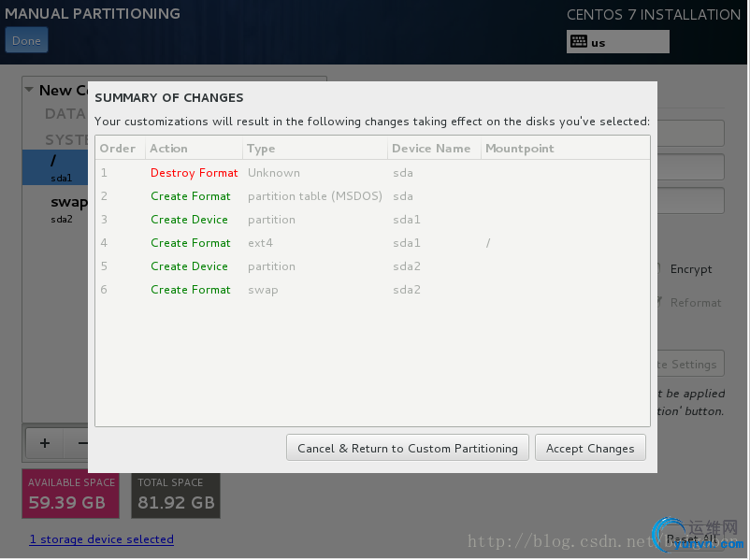
Task: Select the 'swap' type cell in row 6
Action: (263, 290)
